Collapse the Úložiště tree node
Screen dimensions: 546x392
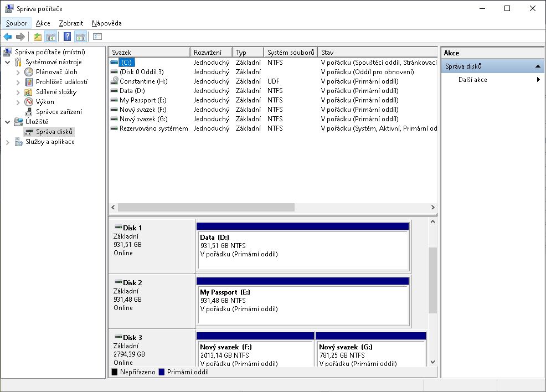(7, 122)
